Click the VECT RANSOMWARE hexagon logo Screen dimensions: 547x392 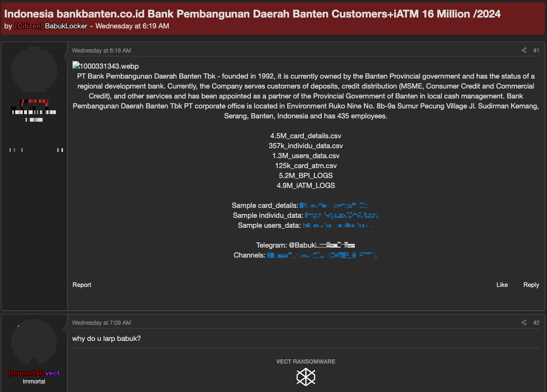click(306, 377)
